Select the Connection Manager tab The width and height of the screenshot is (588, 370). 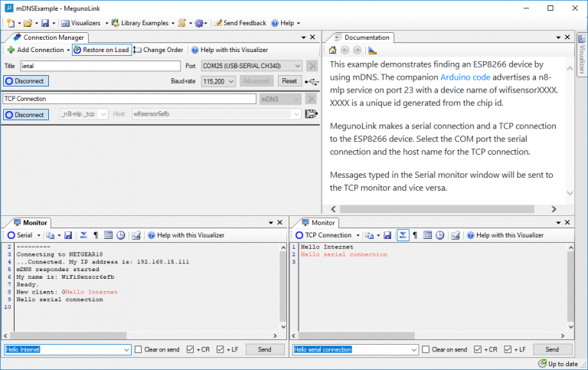(49, 38)
